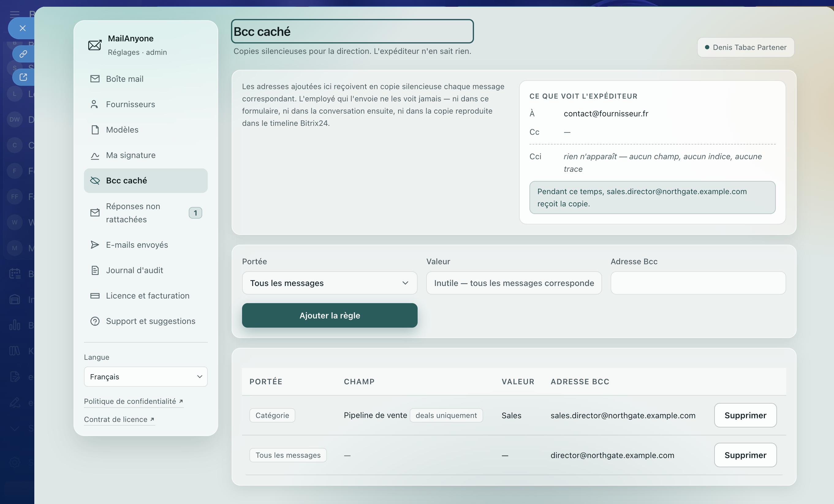Click the open-in-new-window icon
Image resolution: width=834 pixels, height=504 pixels.
point(23,77)
